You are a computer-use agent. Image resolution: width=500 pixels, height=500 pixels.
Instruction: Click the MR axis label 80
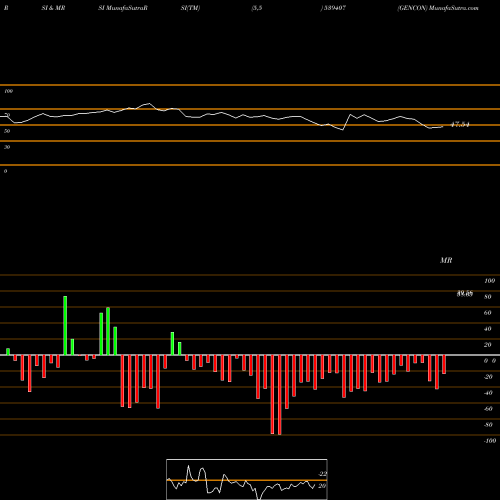click(488, 297)
